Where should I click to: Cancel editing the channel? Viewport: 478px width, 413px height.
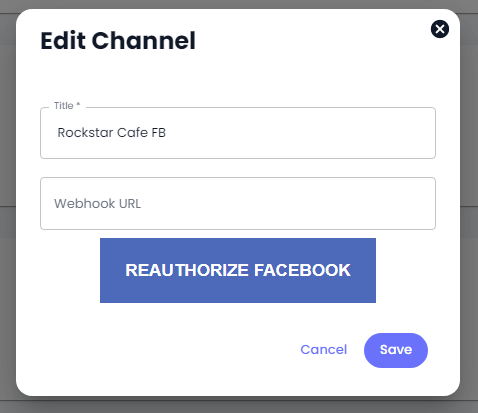324,350
